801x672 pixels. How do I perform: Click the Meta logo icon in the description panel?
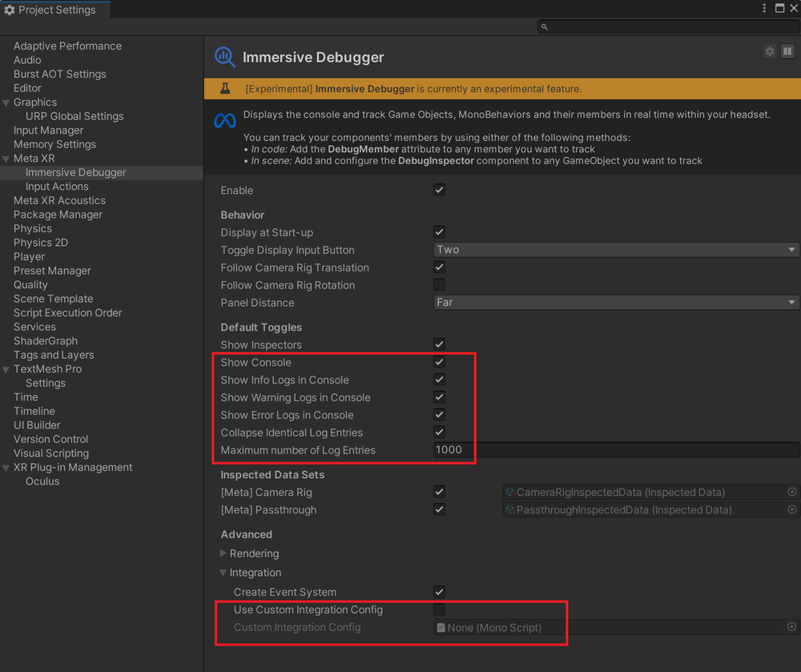point(224,121)
